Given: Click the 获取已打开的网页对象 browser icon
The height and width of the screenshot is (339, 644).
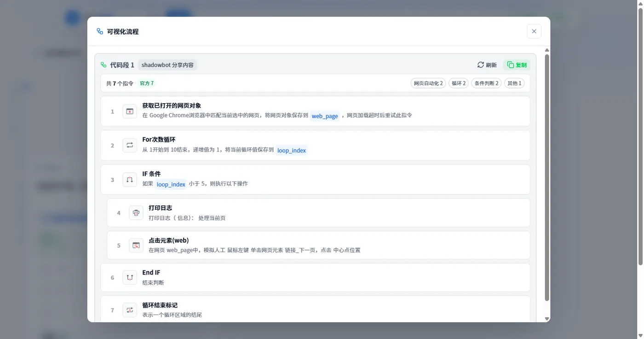Looking at the screenshot, I should tap(130, 111).
